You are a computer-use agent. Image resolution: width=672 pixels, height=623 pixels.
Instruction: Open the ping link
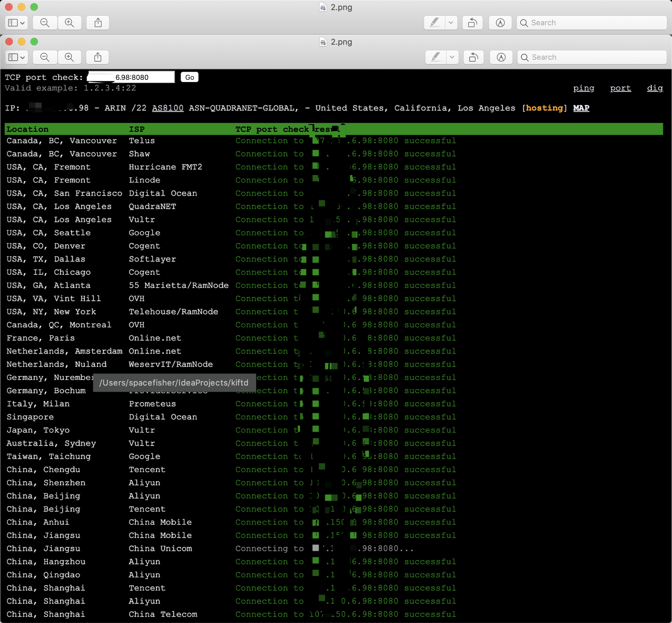pyautogui.click(x=584, y=88)
